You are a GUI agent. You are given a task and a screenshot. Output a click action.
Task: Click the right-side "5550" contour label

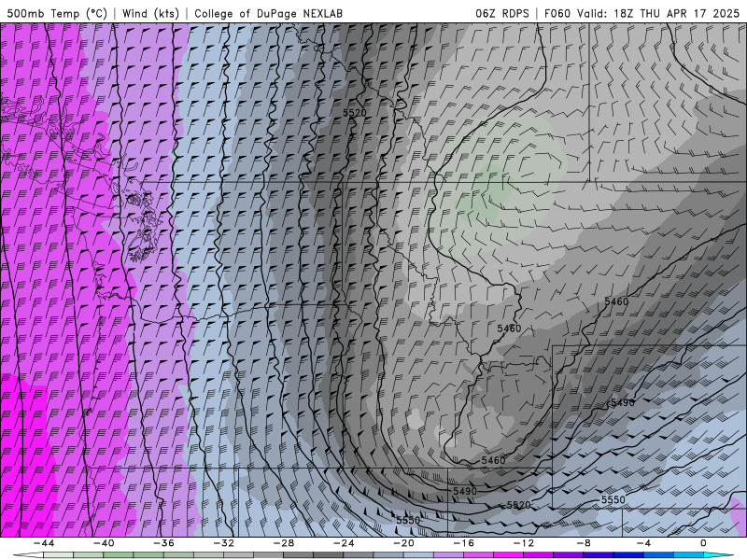coord(613,500)
